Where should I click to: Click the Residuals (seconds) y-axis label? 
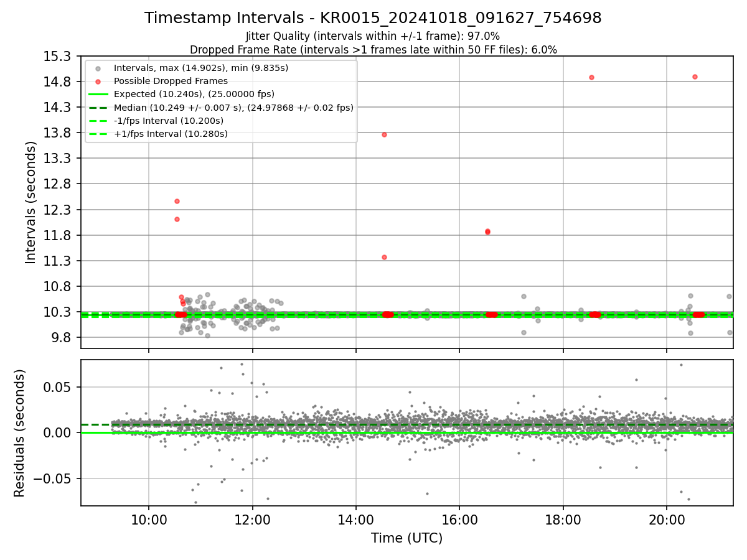pyautogui.click(x=20, y=433)
